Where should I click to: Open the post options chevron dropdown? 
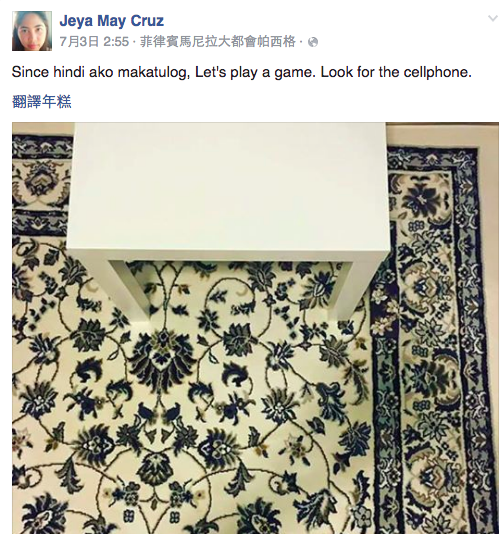coord(493,18)
